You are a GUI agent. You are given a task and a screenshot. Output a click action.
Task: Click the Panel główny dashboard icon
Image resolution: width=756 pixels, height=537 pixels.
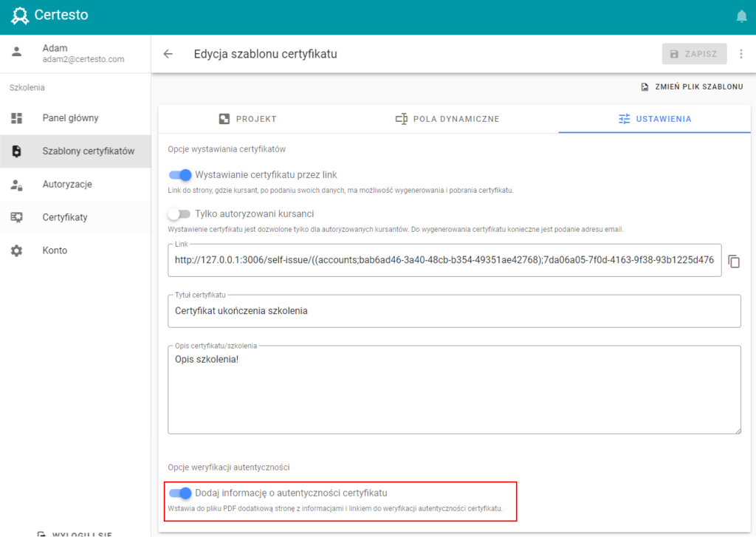[x=17, y=118]
